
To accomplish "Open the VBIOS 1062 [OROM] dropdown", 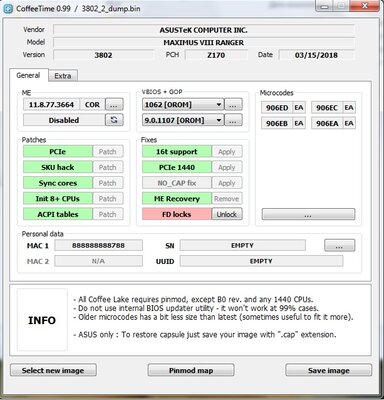I will point(183,105).
